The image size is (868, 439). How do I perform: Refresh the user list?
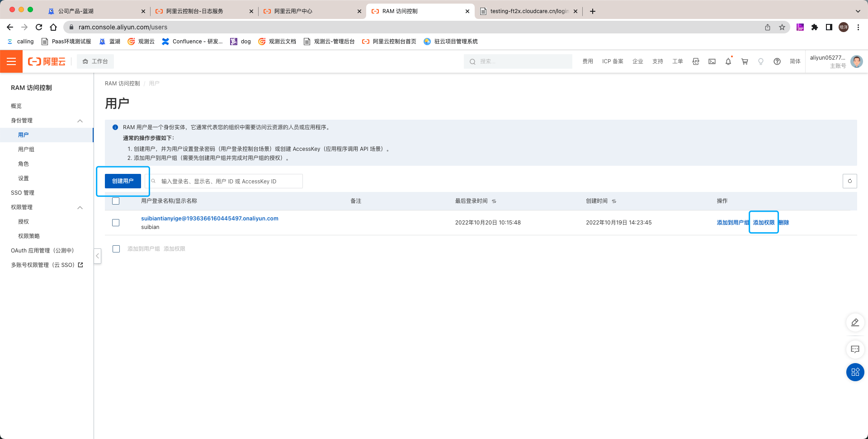click(850, 181)
